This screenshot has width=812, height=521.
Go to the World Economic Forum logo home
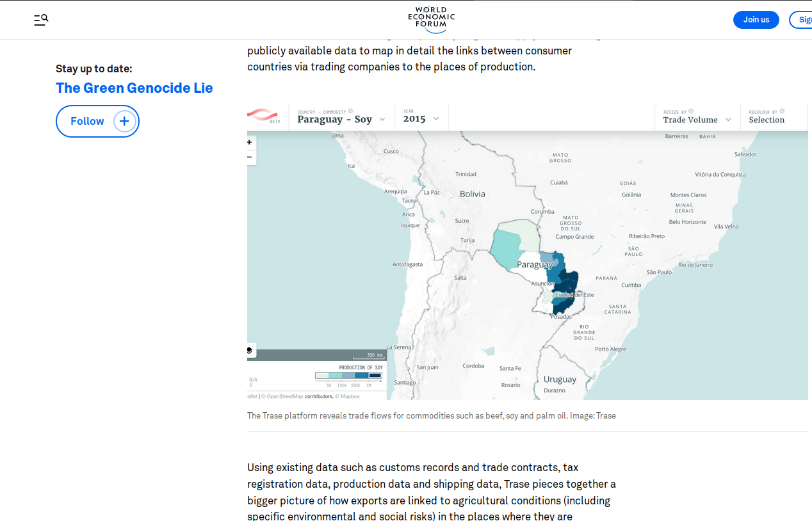point(432,20)
